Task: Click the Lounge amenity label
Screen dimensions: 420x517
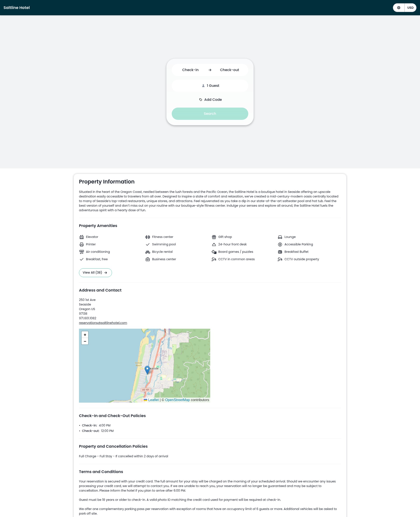Action: (x=290, y=237)
